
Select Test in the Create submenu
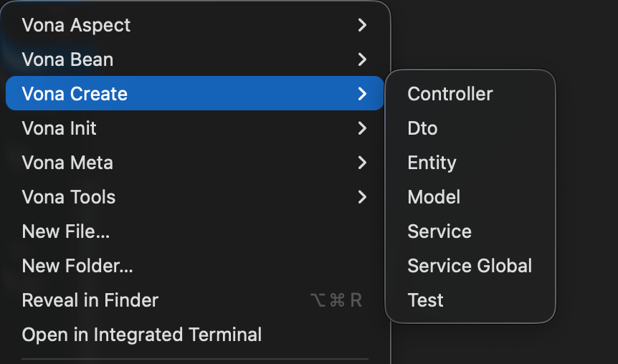coord(425,300)
